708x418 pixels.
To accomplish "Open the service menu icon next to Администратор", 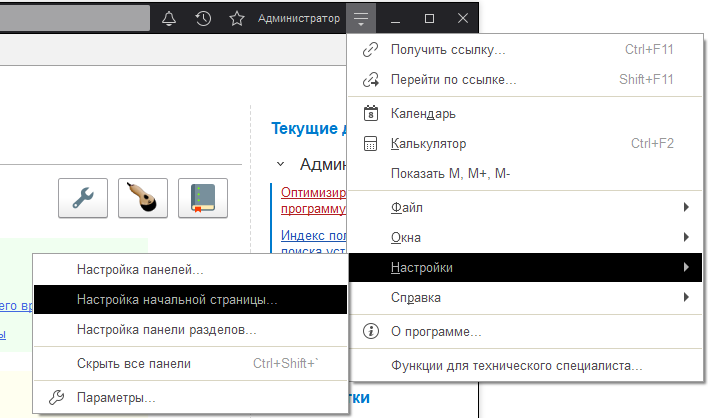I will coord(362,19).
